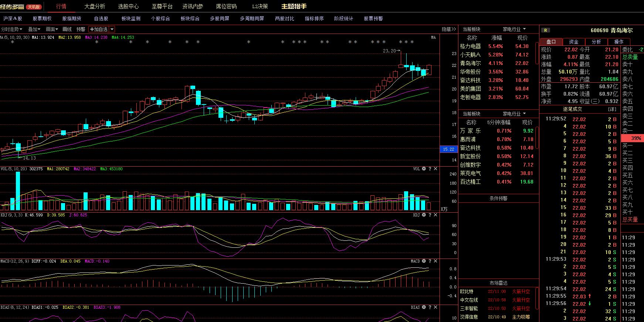Viewport: 644px width, 322px height.
Task: Select 华帝股份 in sector list
Action: pyautogui.click(x=470, y=72)
